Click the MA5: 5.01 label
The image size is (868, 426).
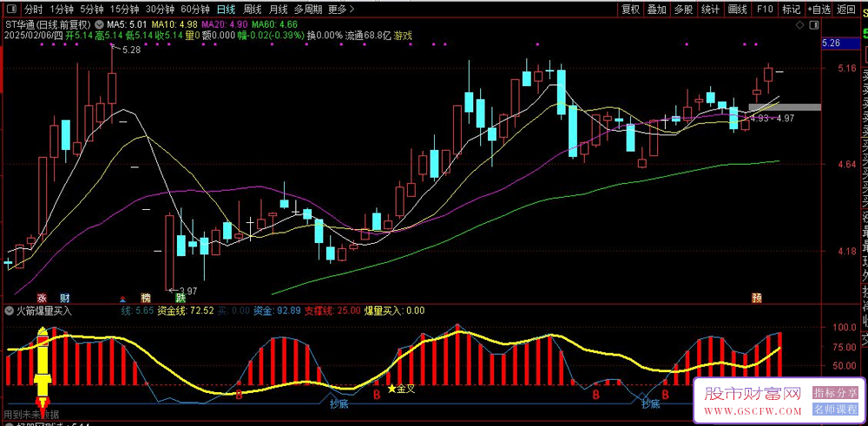tap(128, 24)
